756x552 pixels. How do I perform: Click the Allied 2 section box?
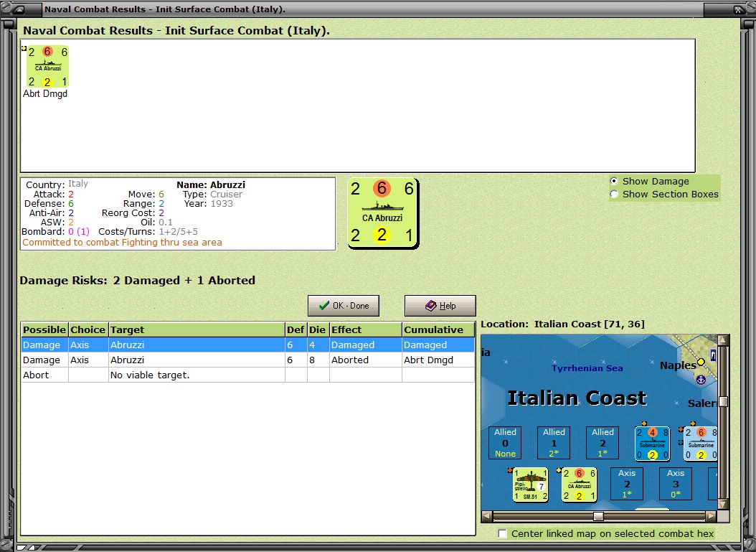pyautogui.click(x=603, y=442)
